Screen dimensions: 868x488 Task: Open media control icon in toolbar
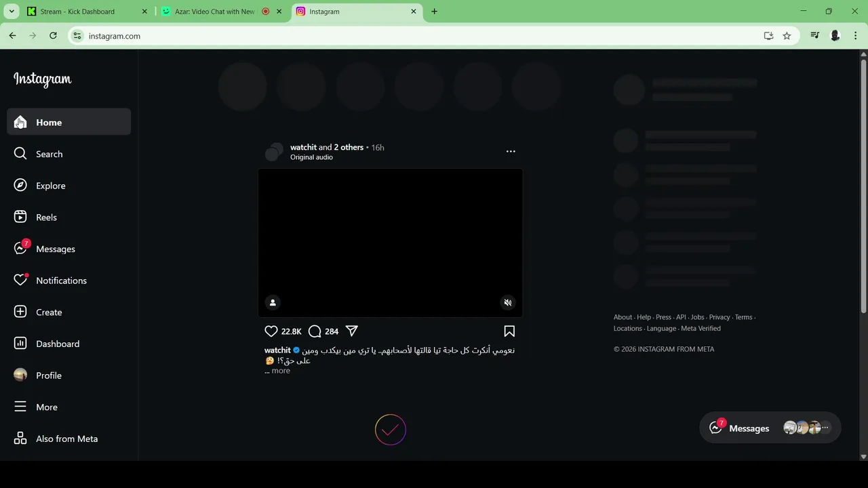[x=815, y=36]
